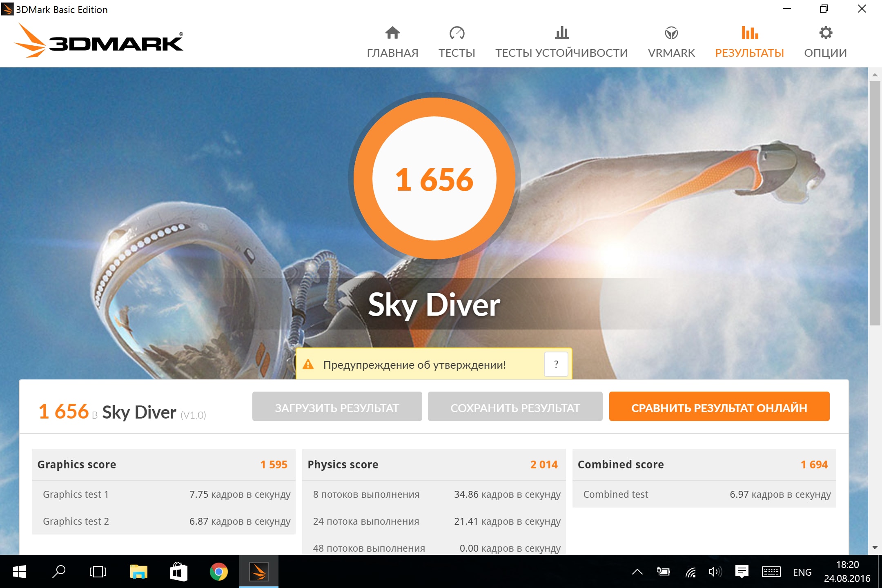Click the Physics score header
The width and height of the screenshot is (882, 588).
(x=434, y=465)
